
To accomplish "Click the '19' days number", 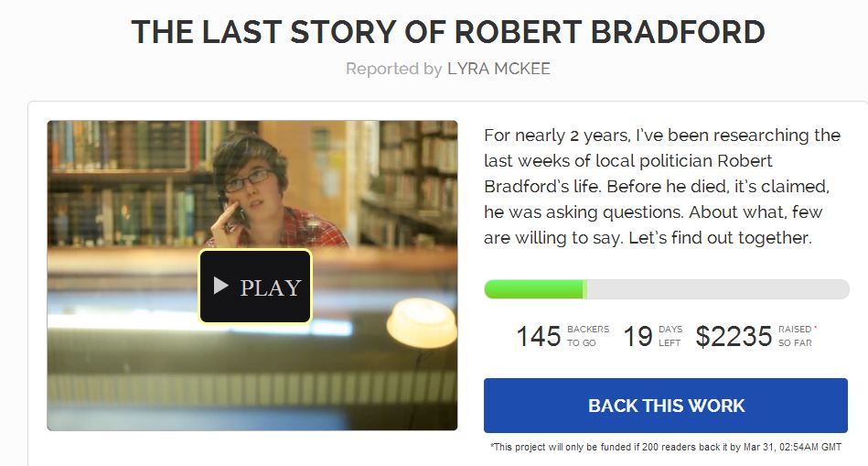I will tap(638, 336).
